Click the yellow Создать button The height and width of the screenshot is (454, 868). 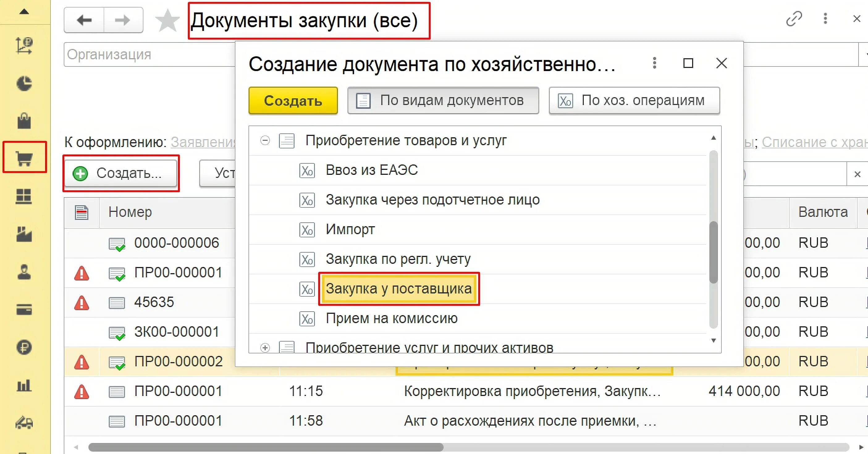[x=293, y=100]
